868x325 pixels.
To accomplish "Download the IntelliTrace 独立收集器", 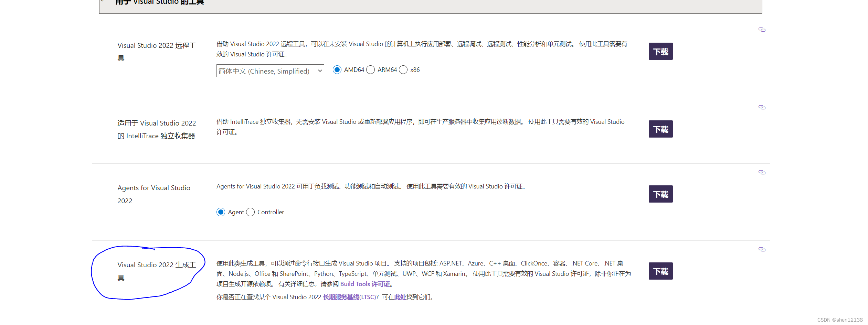I will click(x=660, y=129).
